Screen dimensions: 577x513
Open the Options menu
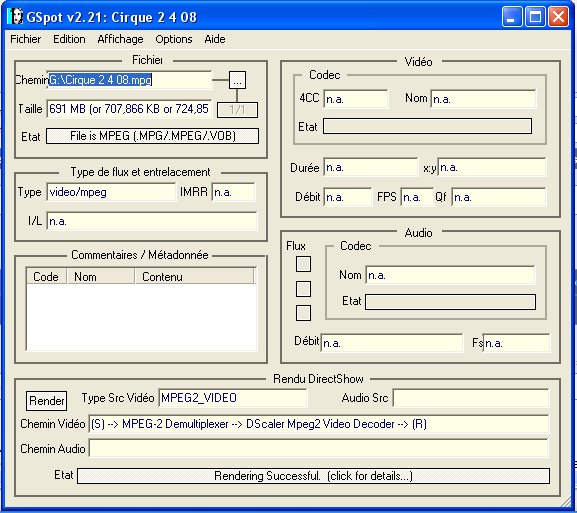(x=174, y=39)
